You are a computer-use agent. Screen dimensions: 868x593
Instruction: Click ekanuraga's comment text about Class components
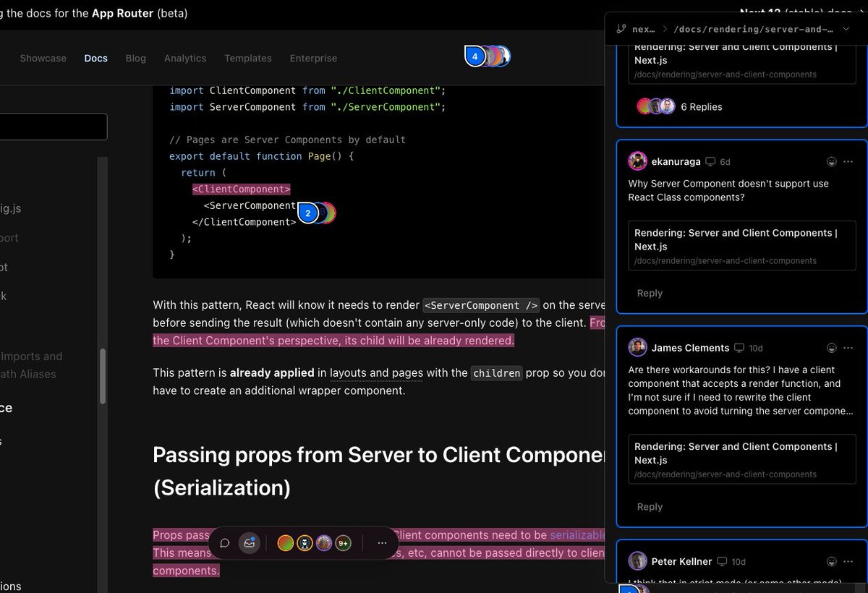728,190
